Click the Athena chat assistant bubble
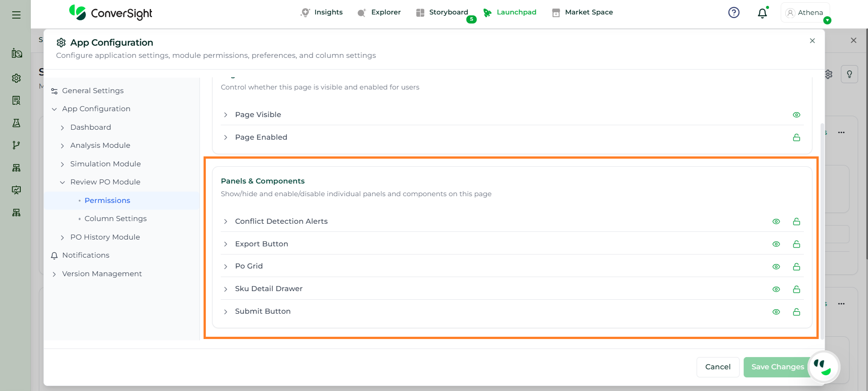Image resolution: width=868 pixels, height=391 pixels. (x=823, y=367)
